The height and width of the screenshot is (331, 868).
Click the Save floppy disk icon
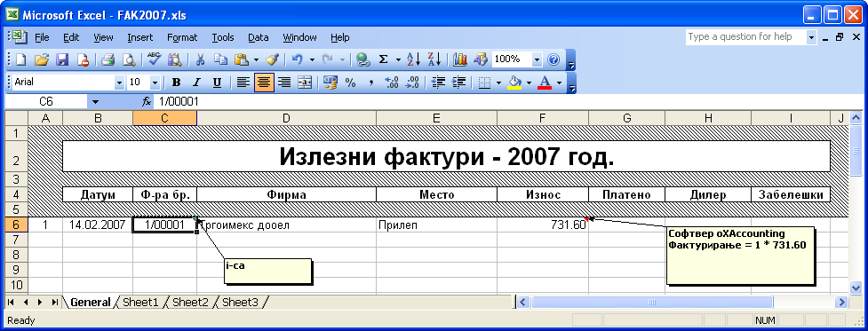(x=62, y=59)
